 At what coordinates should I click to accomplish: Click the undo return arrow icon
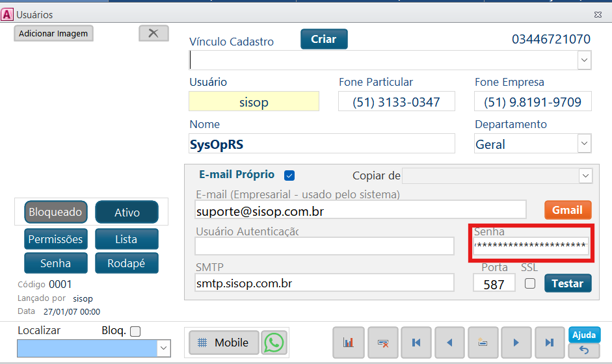click(x=584, y=351)
